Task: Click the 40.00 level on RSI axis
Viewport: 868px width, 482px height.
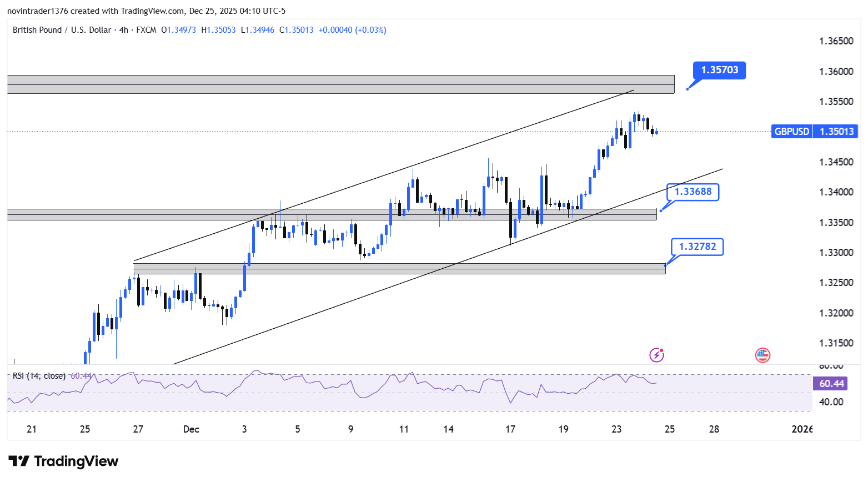Action: (831, 401)
